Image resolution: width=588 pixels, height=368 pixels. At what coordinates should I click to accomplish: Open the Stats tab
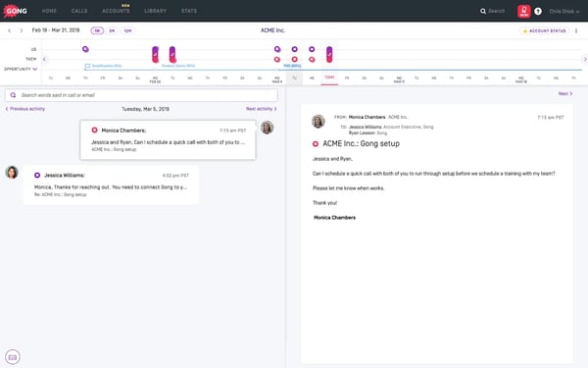189,11
